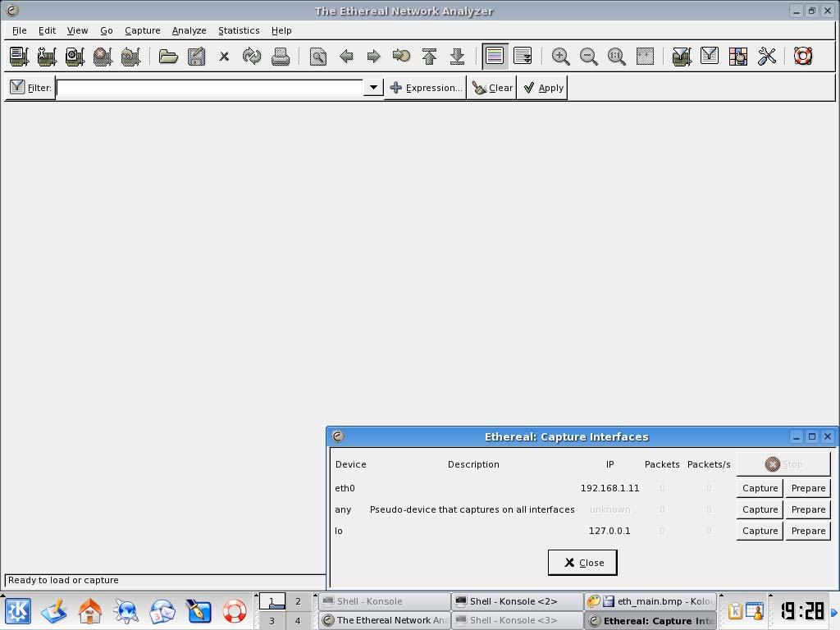This screenshot has width=840, height=630.
Task: Click the Expression... button
Action: click(x=426, y=88)
